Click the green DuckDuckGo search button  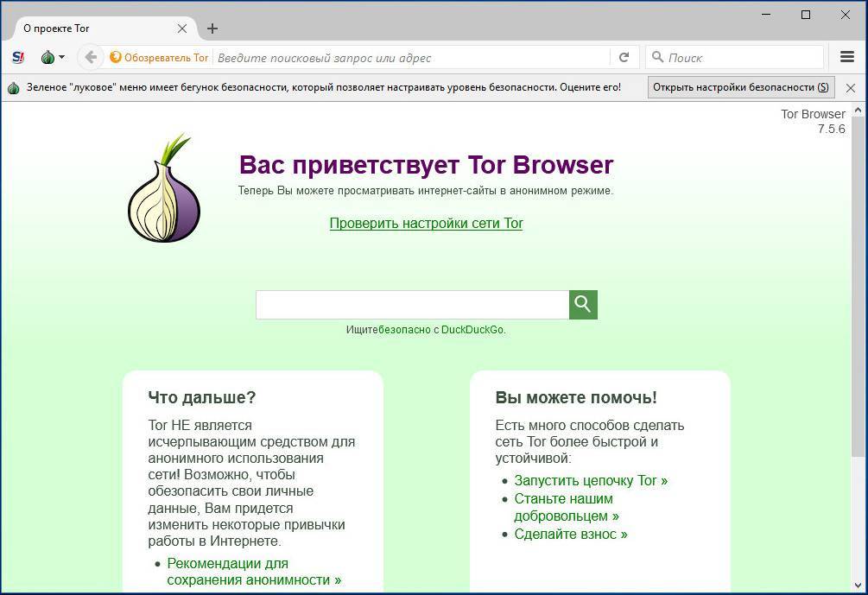(x=583, y=305)
